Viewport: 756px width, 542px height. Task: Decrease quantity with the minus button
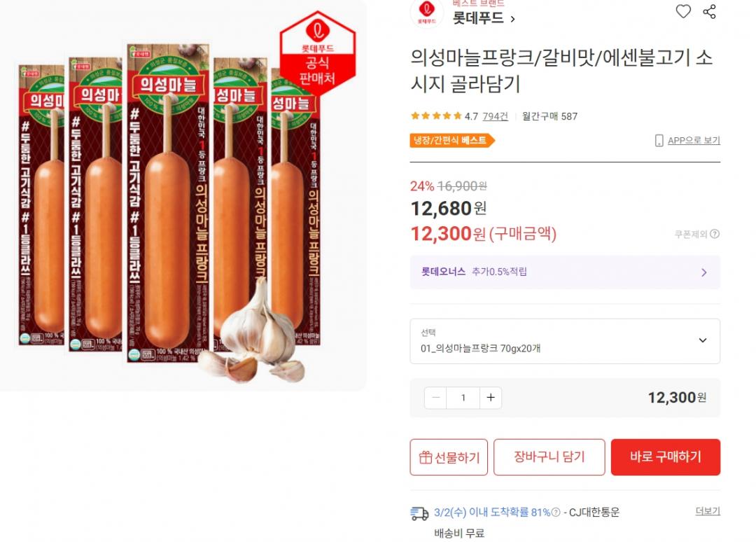(436, 397)
